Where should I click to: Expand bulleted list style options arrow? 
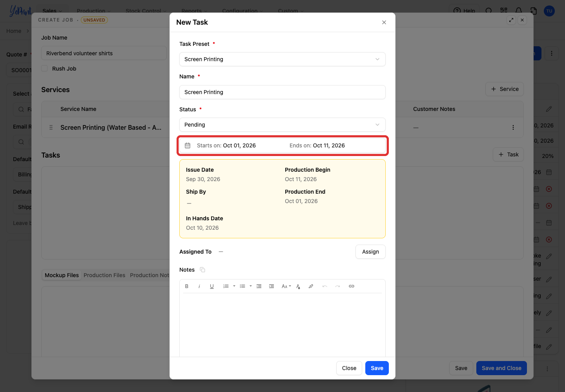point(251,286)
